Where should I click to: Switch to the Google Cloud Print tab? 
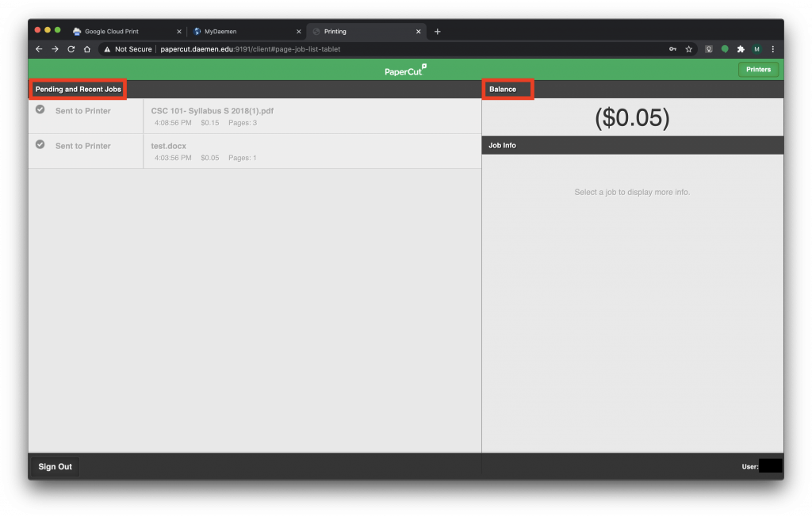(124, 32)
